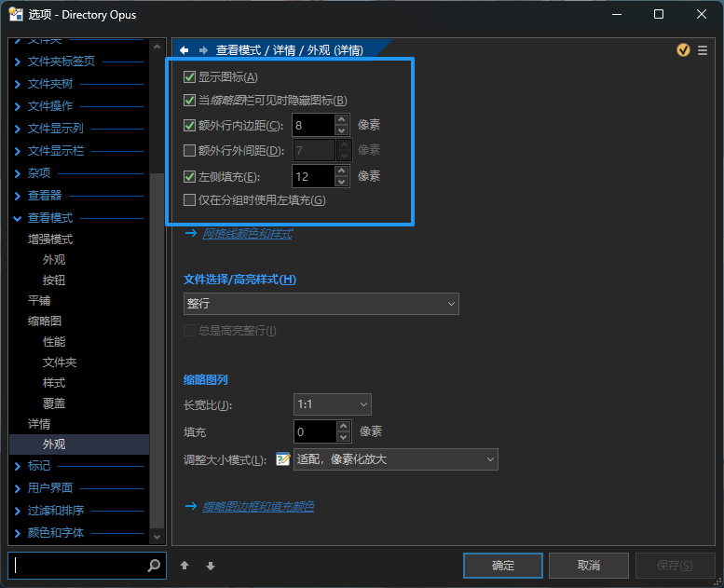Select 平铺 in the options tree
Viewport: 724px width, 588px height.
39,300
